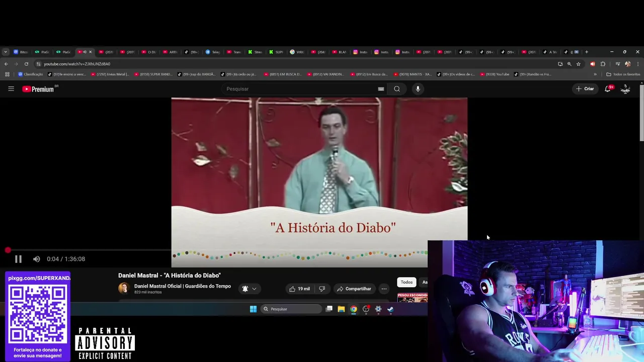
Task: Open Daniel Mastral Oficial channel link
Action: 182,286
